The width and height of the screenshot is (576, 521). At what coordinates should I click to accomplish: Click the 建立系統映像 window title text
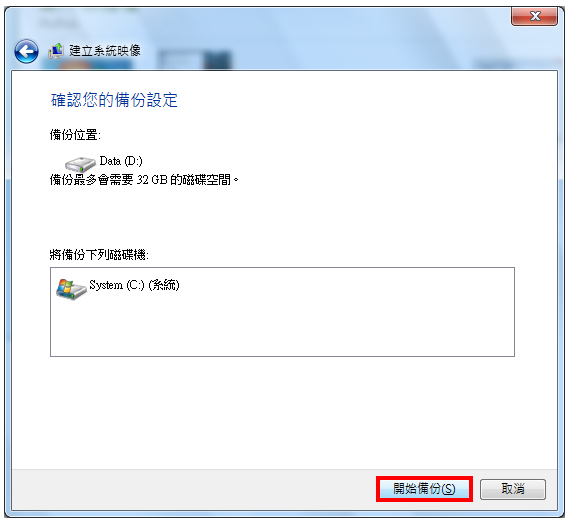point(105,51)
